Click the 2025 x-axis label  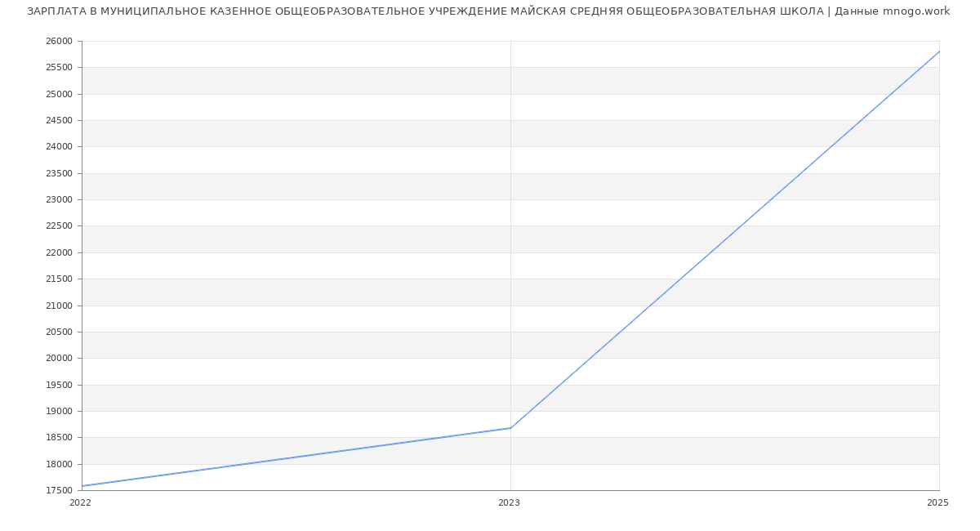(x=938, y=503)
